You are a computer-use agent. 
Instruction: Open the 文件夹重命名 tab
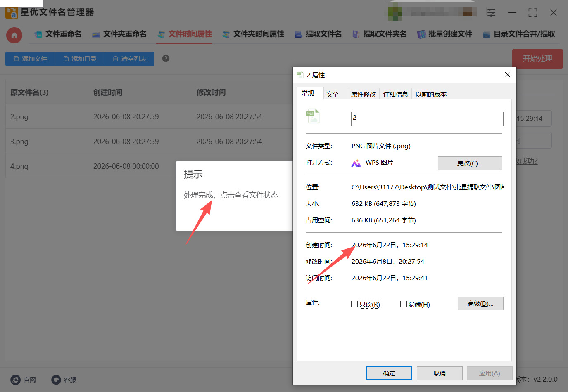119,34
